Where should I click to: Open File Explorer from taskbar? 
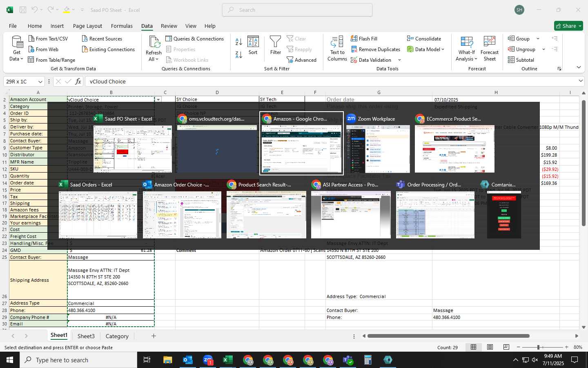(x=168, y=360)
